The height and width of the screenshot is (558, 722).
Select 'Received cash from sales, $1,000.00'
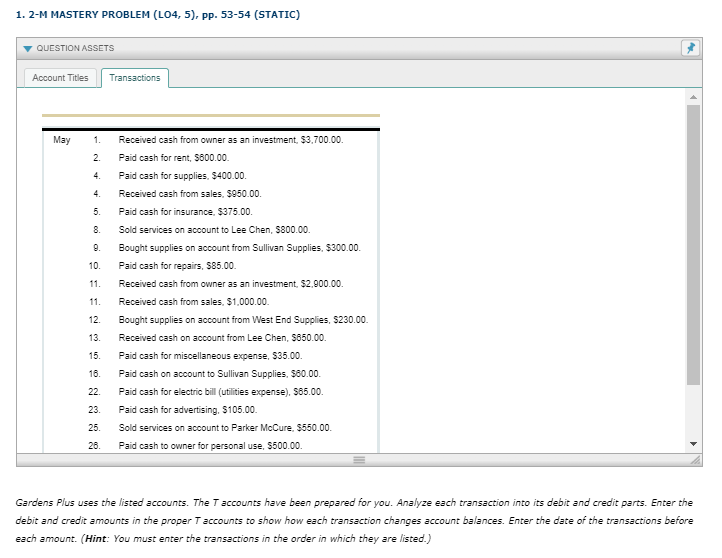click(x=193, y=302)
